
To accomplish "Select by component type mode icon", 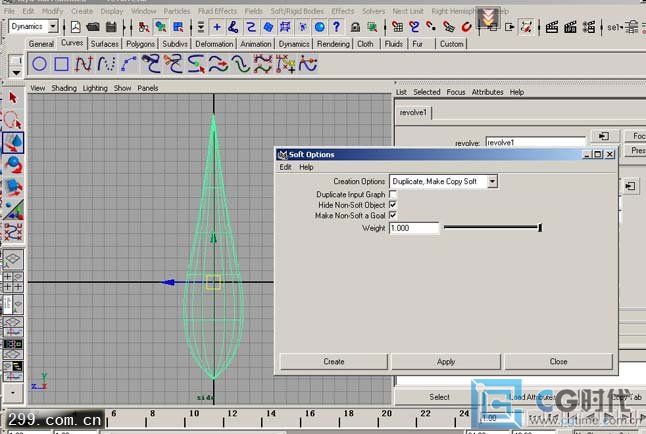I will click(178, 27).
